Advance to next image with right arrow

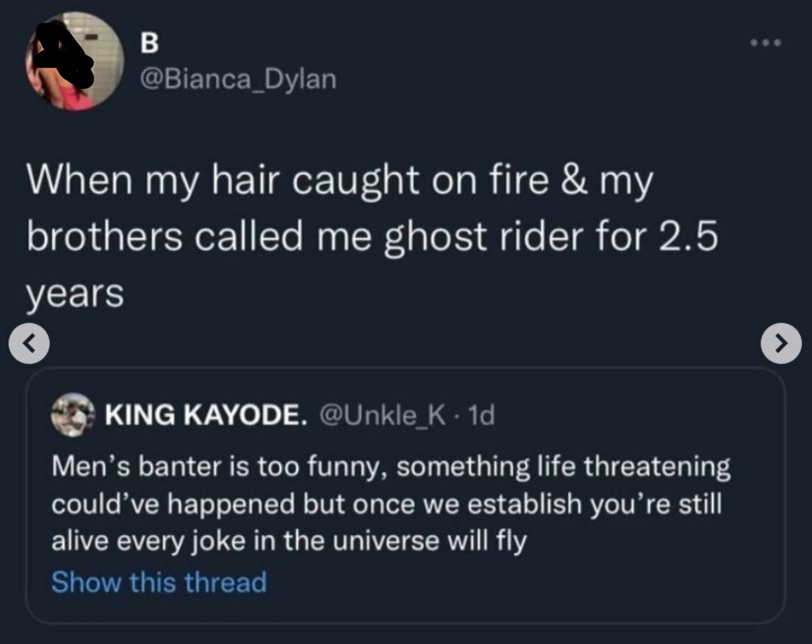(781, 343)
